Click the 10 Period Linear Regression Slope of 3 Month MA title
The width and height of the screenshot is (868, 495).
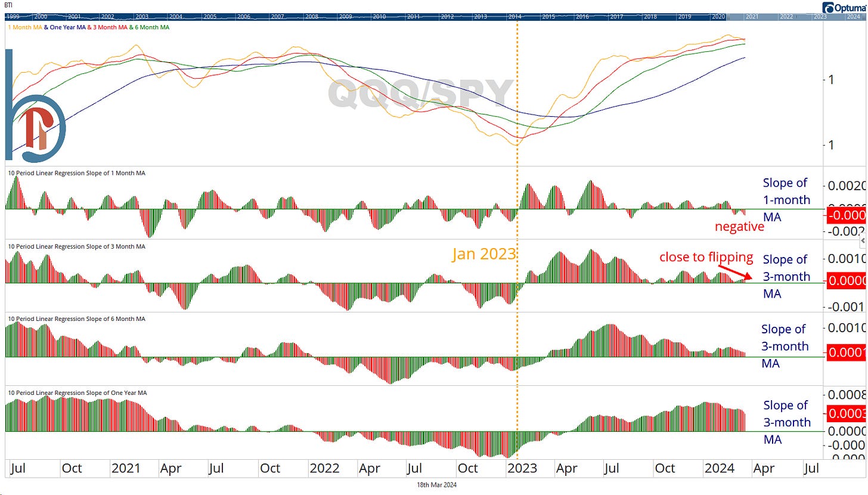tap(76, 246)
